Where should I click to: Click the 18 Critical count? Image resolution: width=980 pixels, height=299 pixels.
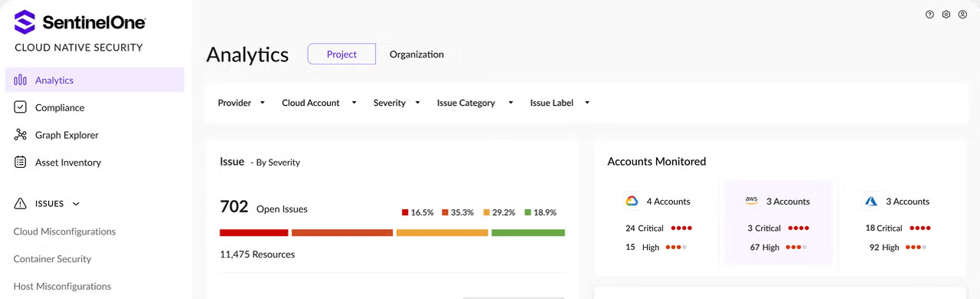pos(884,228)
